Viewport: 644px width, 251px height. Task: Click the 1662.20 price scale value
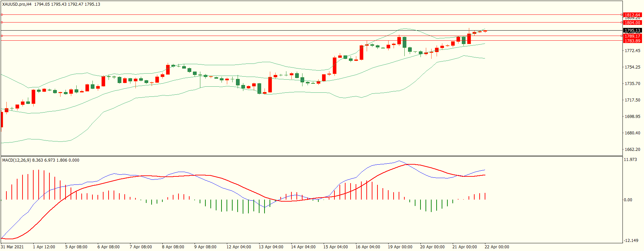point(632,150)
